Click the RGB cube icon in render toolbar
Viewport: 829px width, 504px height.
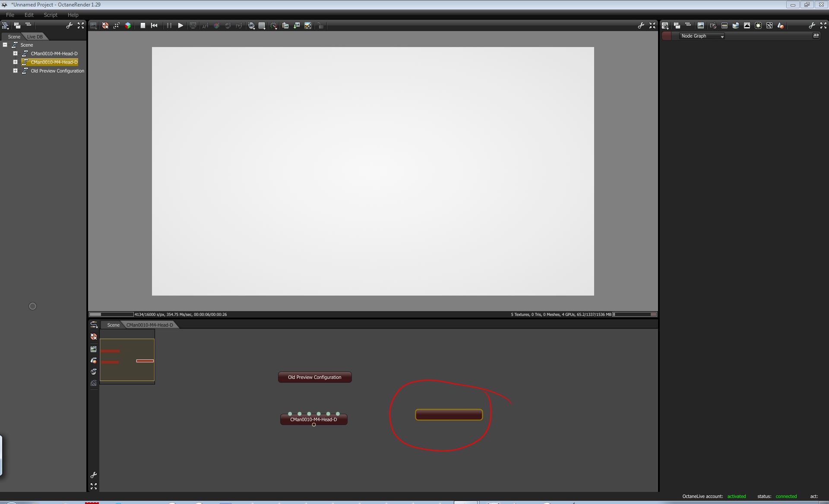128,25
